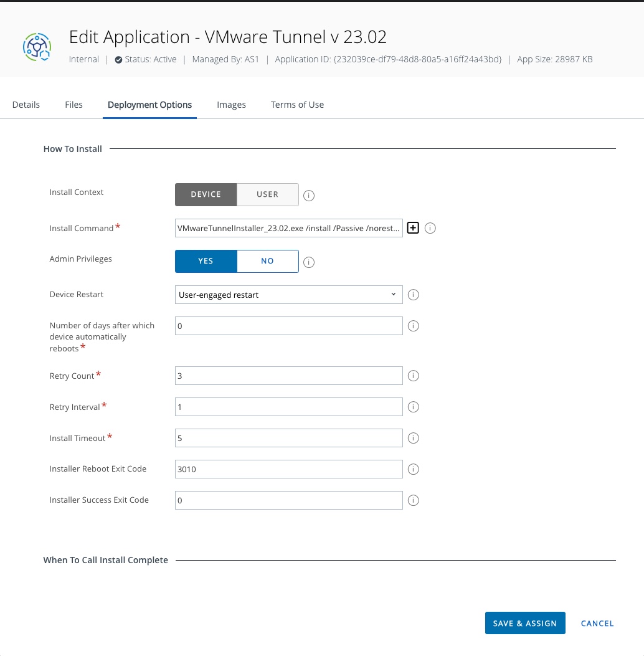This screenshot has height=656, width=644.
Task: Open the Device Restart info icon
Action: (413, 295)
